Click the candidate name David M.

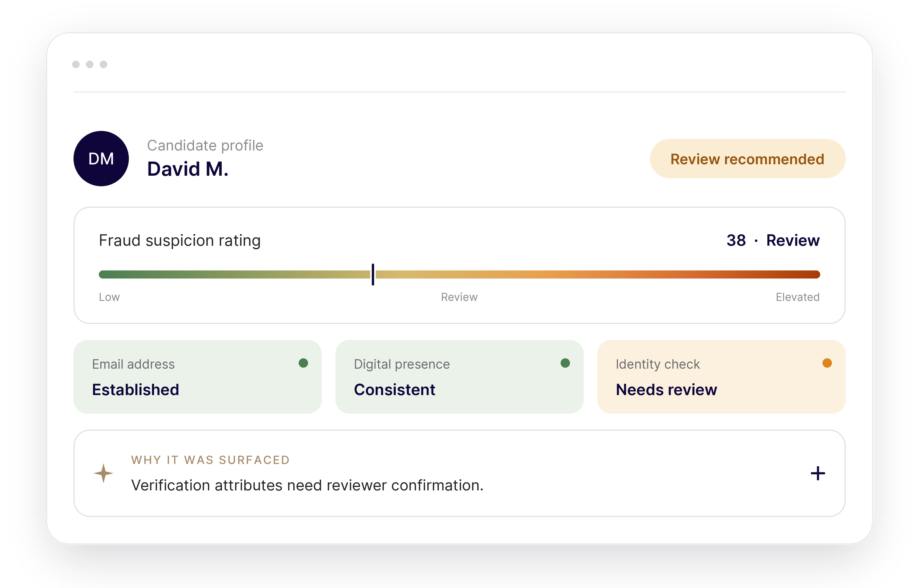click(188, 169)
